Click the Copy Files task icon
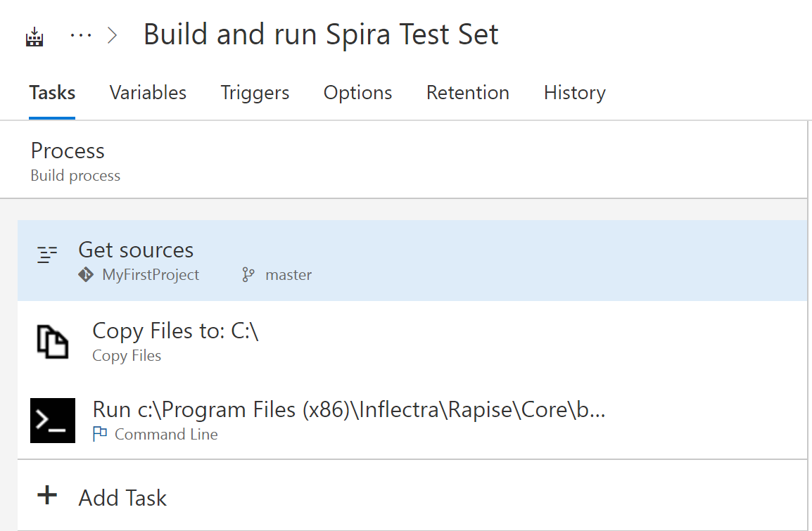This screenshot has width=812, height=531. click(53, 341)
